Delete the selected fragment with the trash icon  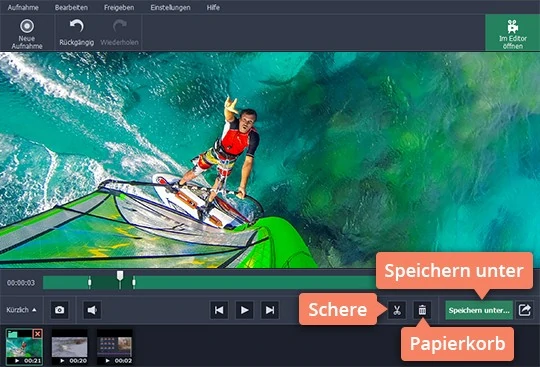(422, 310)
